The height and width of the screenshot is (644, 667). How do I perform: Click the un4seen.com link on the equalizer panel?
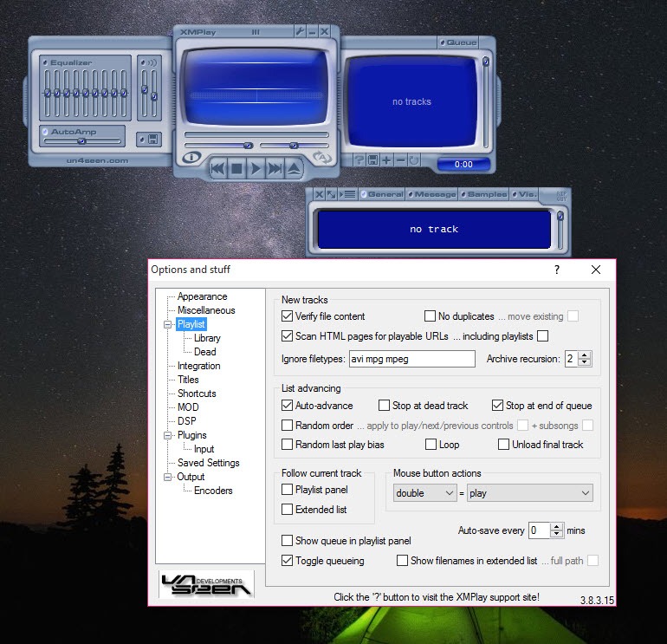97,161
